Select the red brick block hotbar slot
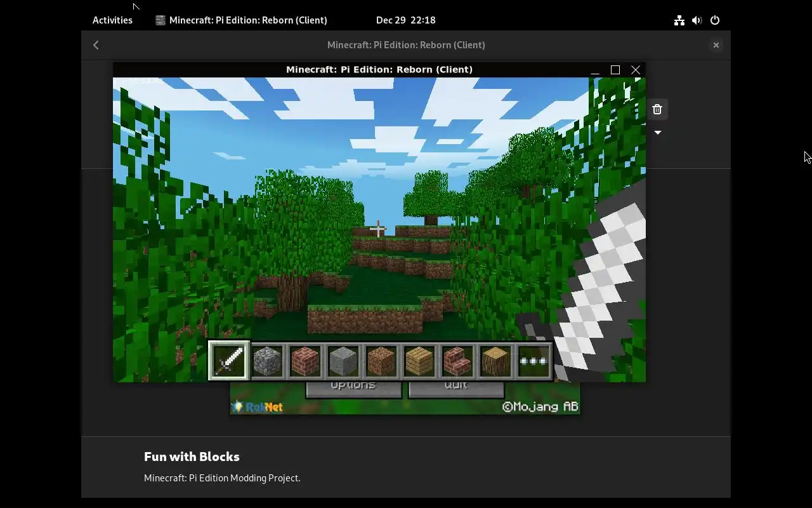This screenshot has width=812, height=508. [x=305, y=361]
